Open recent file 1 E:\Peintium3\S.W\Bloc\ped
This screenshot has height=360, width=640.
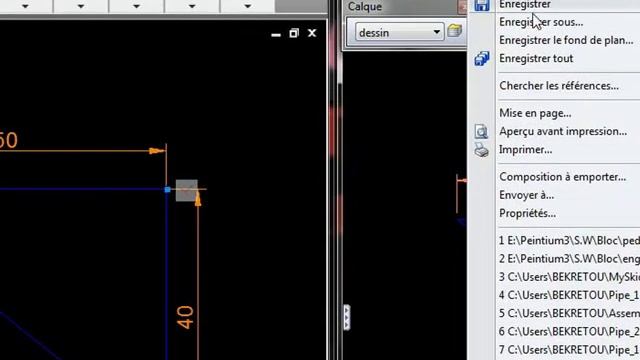tap(569, 240)
